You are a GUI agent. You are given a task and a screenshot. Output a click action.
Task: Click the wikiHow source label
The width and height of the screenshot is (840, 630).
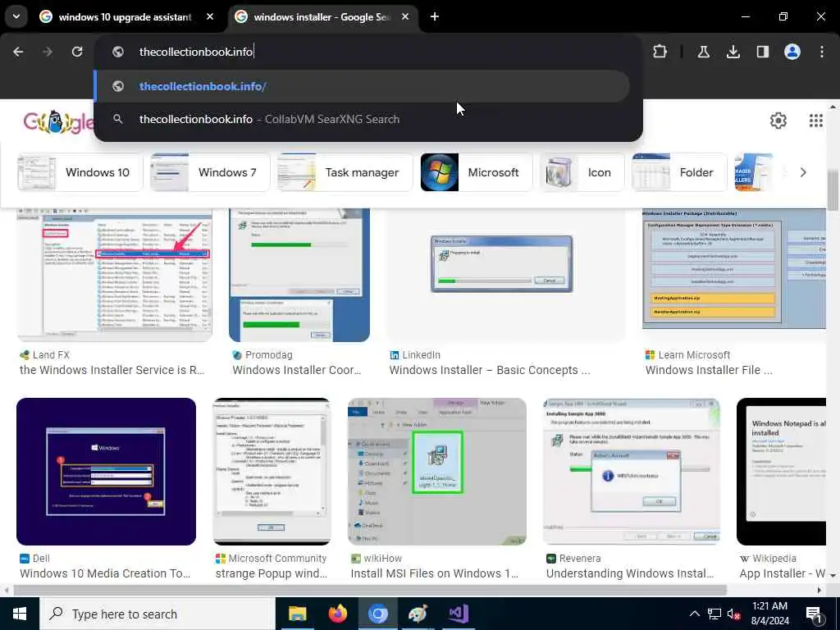coord(382,558)
